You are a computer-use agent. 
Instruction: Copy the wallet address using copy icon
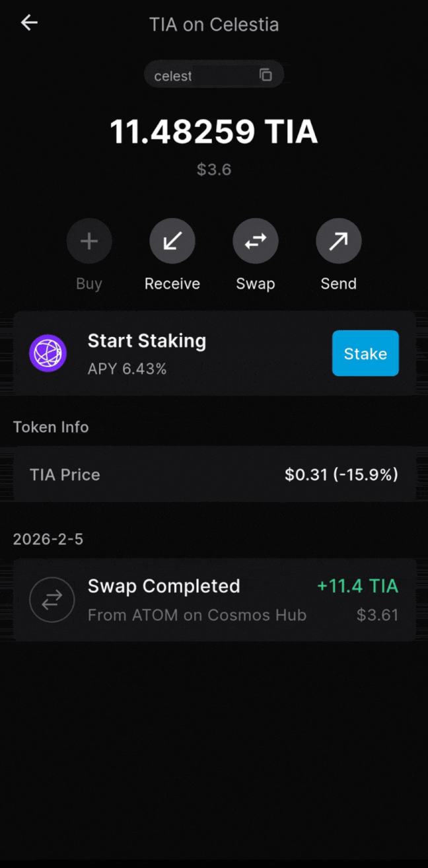pos(266,75)
